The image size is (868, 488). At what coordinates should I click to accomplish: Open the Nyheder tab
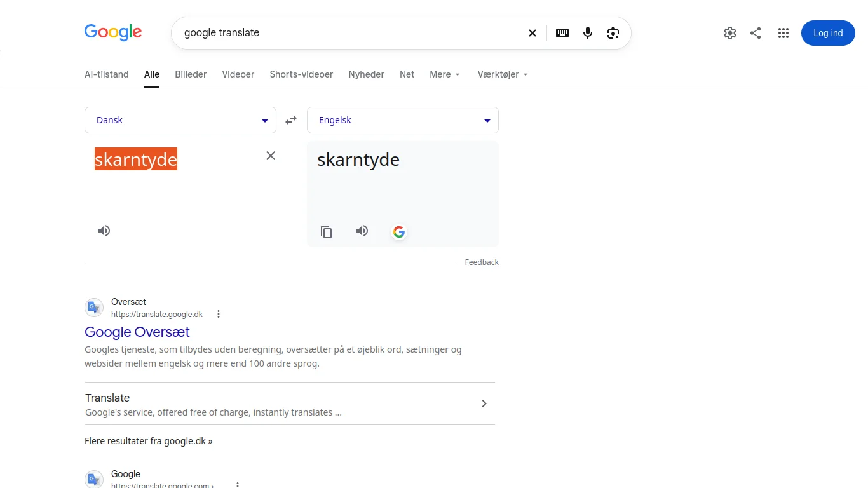point(367,74)
